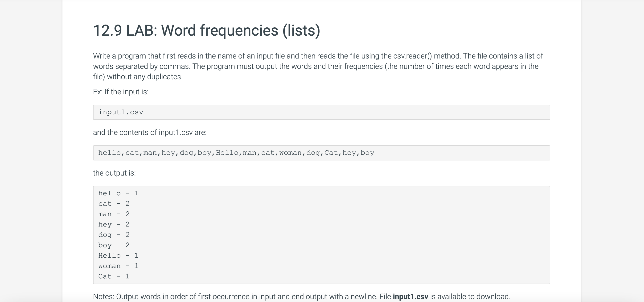
Task: Click the input1.csv download link
Action: 410,297
